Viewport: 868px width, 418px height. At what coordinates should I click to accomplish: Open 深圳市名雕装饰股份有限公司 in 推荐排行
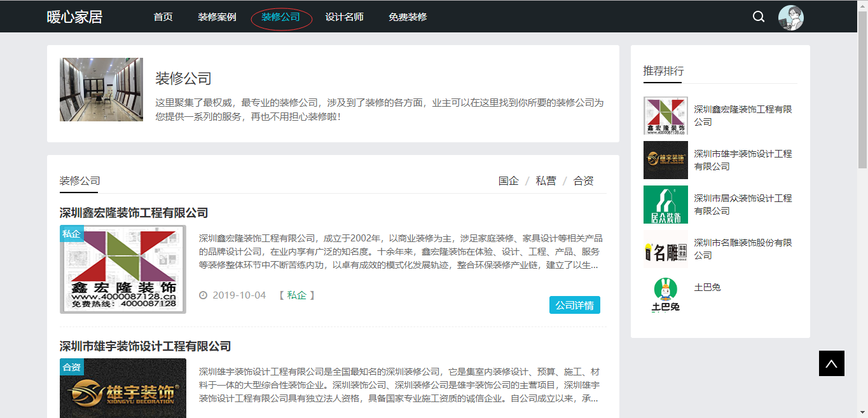[x=743, y=249]
